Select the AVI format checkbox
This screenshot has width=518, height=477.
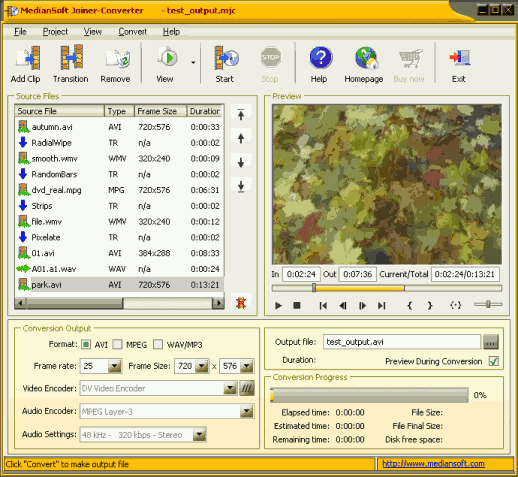click(x=86, y=344)
